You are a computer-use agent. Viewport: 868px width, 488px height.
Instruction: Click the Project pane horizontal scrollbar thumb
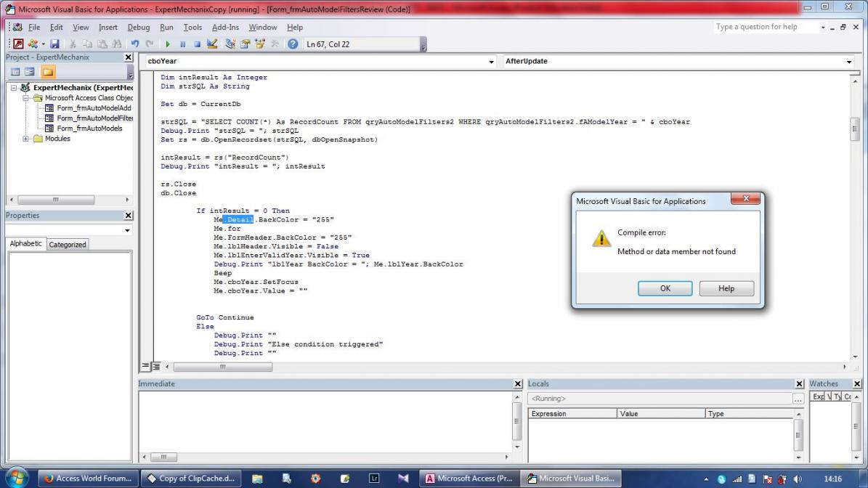(x=56, y=200)
